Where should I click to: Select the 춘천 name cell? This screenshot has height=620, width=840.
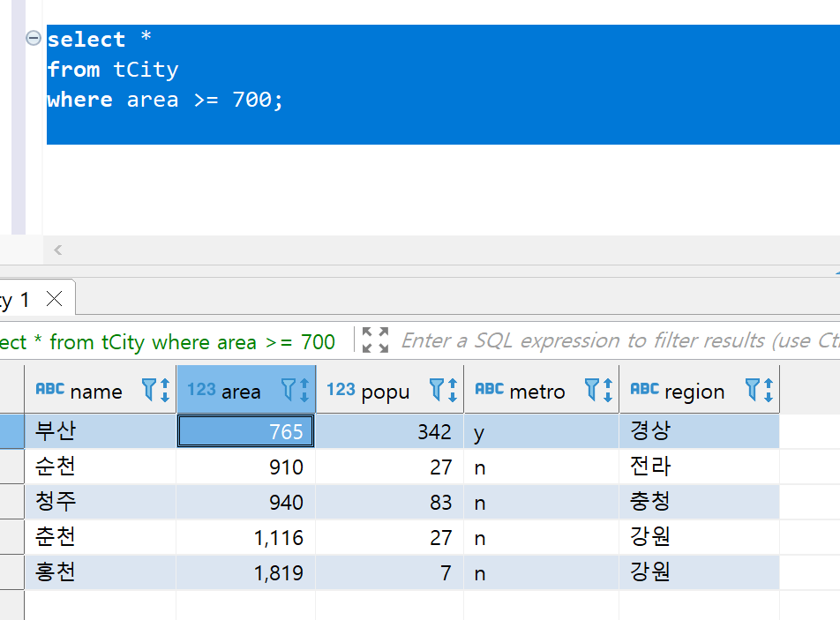101,537
